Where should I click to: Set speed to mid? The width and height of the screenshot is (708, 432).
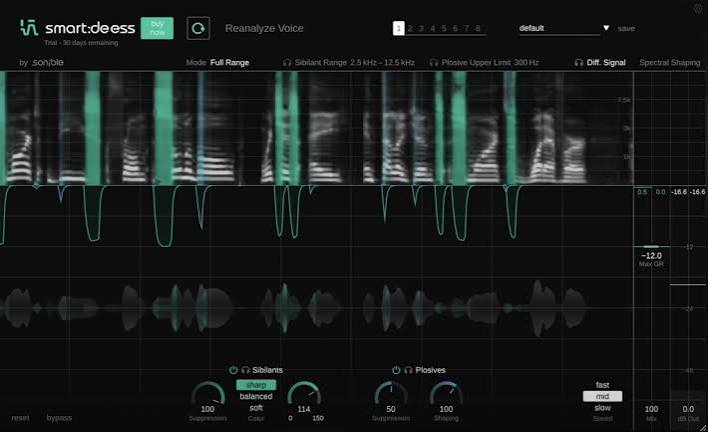tap(602, 396)
